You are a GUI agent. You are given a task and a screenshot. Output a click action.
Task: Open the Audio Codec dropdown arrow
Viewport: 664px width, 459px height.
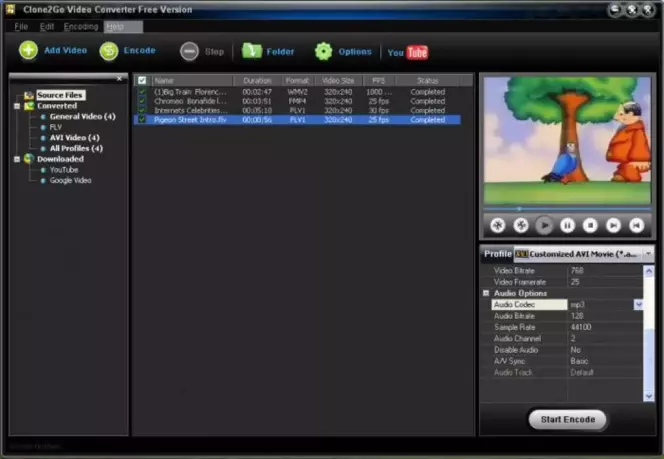click(638, 304)
